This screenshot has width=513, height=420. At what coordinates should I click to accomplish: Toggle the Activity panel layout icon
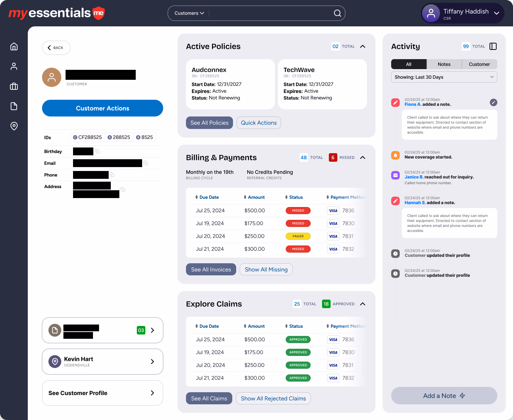coord(493,46)
